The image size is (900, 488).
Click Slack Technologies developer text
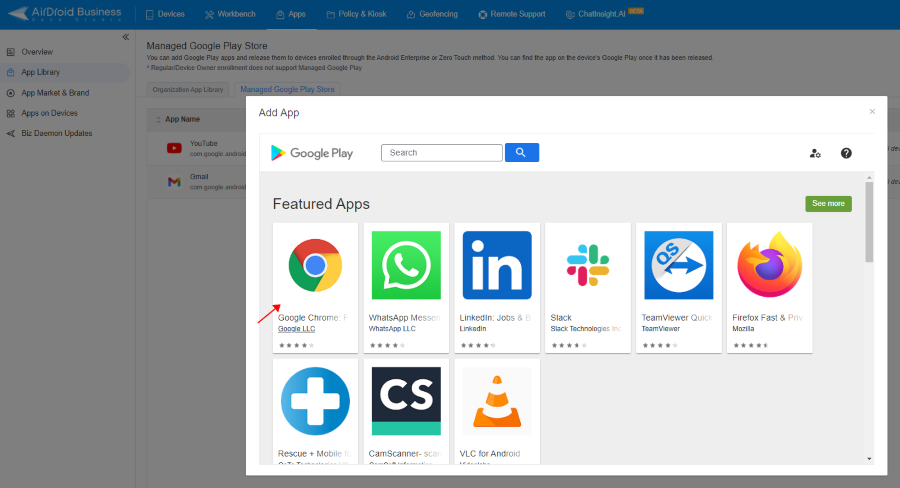tap(585, 329)
